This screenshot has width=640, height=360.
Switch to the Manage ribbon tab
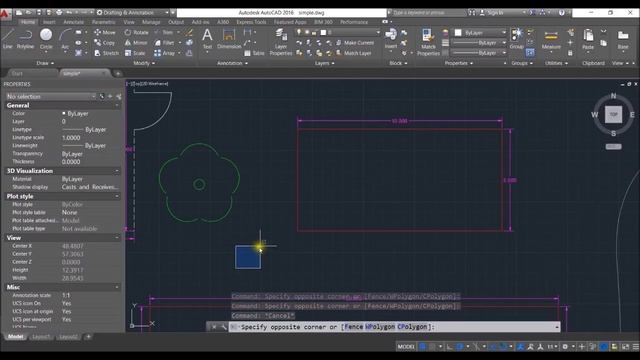[x=151, y=22]
